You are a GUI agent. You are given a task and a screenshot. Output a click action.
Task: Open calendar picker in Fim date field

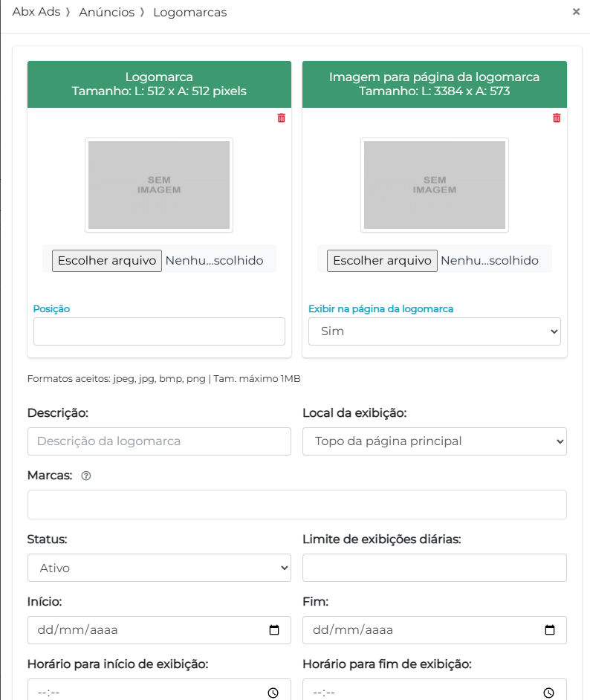[550, 630]
